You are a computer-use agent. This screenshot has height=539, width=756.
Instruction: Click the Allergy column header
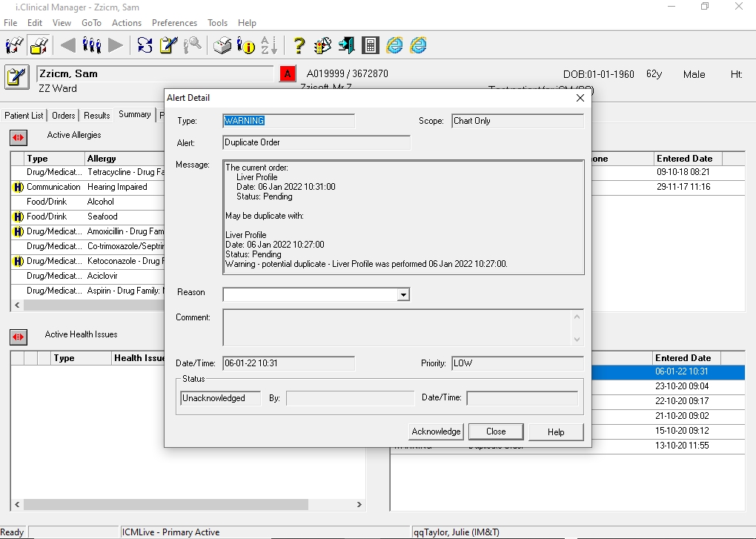(125, 159)
